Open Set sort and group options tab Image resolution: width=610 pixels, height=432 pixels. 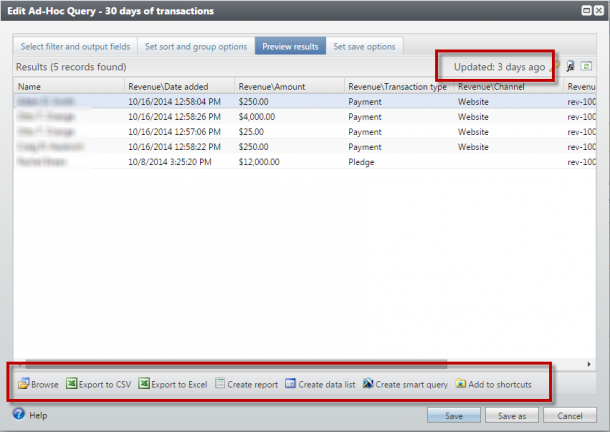coord(196,46)
